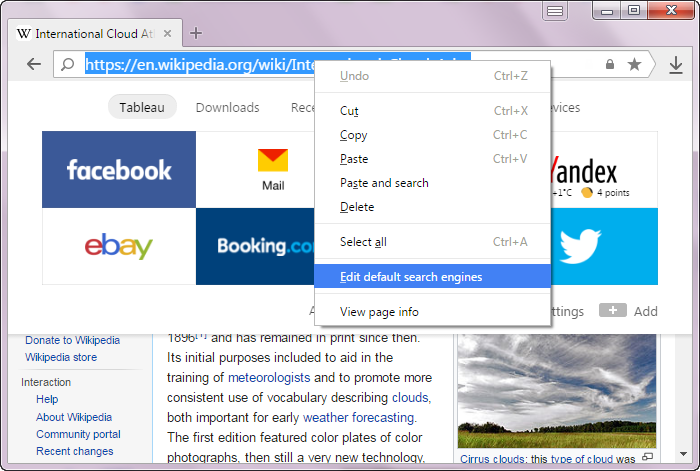Screen dimensions: 700x471
Task: Click the Interaction sidebar heading
Action: pyautogui.click(x=46, y=382)
